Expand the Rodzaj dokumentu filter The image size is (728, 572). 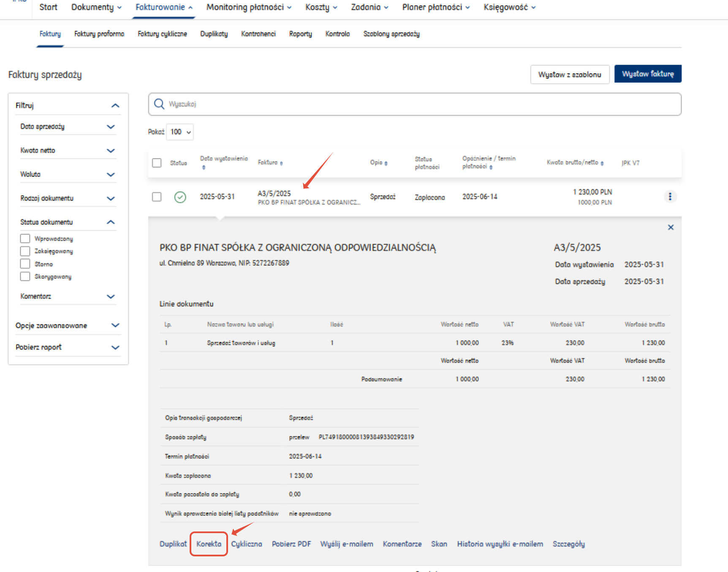coord(111,199)
